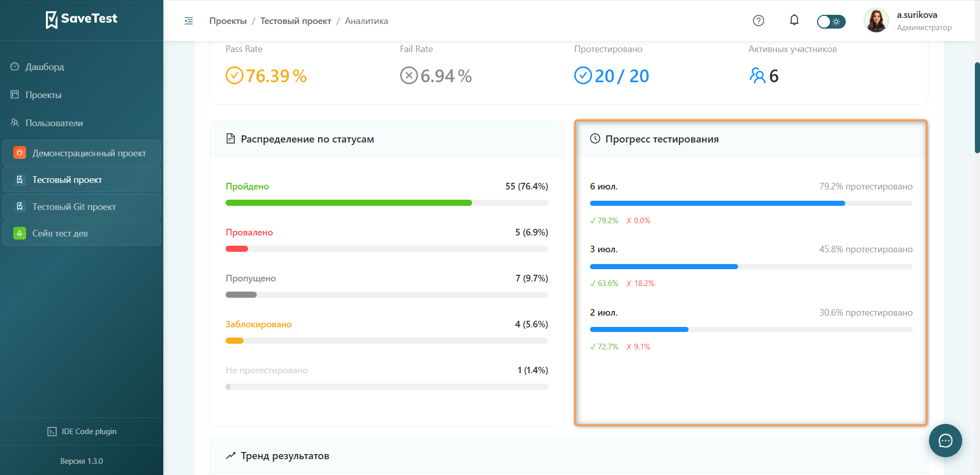Click the a.surikova username
980x475 pixels.
(x=917, y=15)
